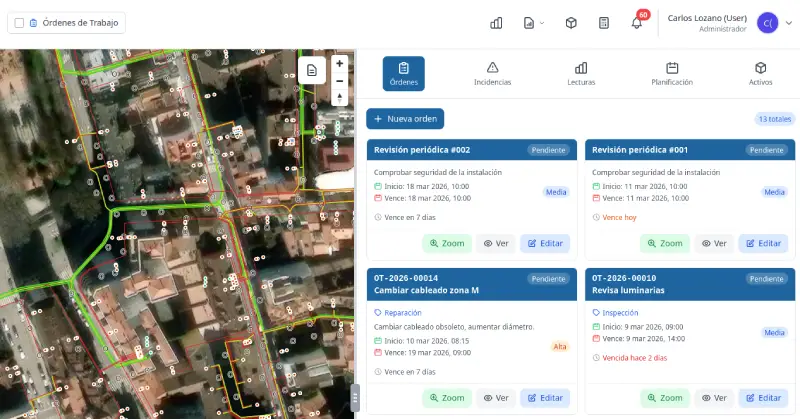This screenshot has height=419, width=800.
Task: Switch to the Órdenes tab
Action: (404, 73)
